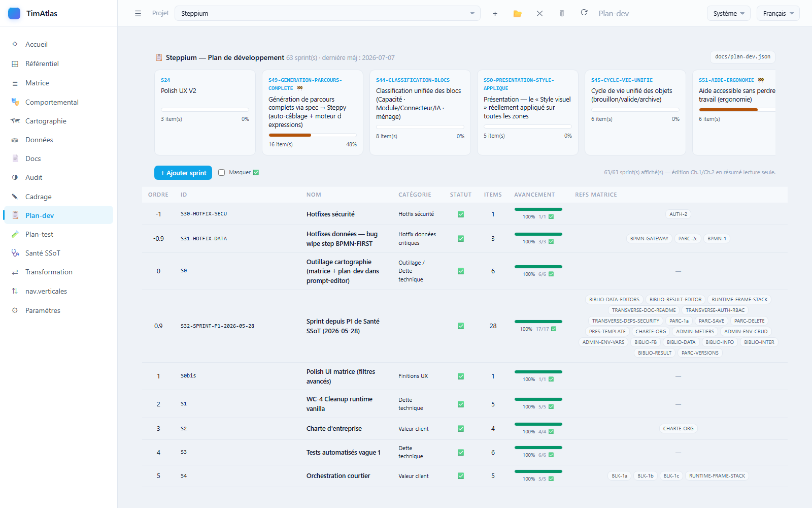
Task: Click the Santé SSoT stethoscope icon
Action: (x=15, y=253)
